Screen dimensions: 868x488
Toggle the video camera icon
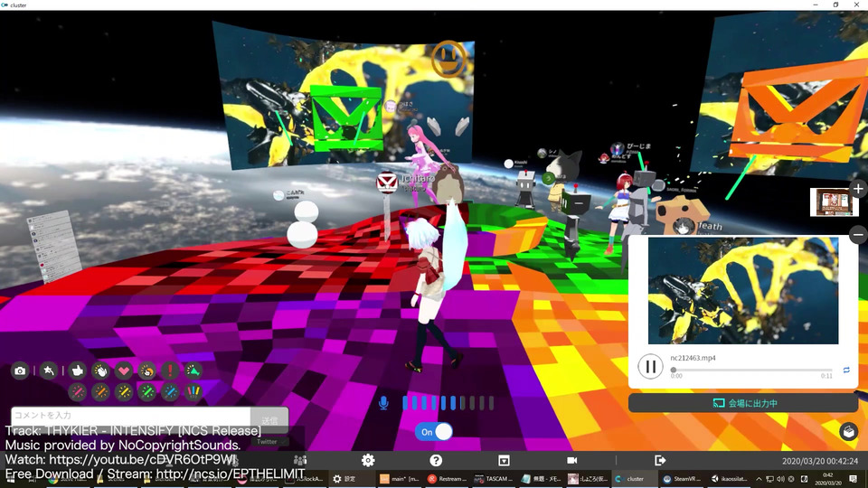571,460
